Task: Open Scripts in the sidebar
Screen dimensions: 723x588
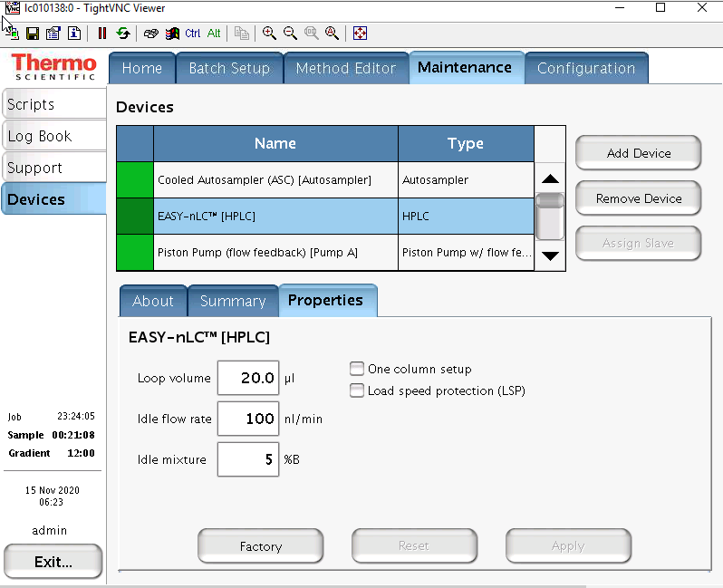Action: [53, 104]
